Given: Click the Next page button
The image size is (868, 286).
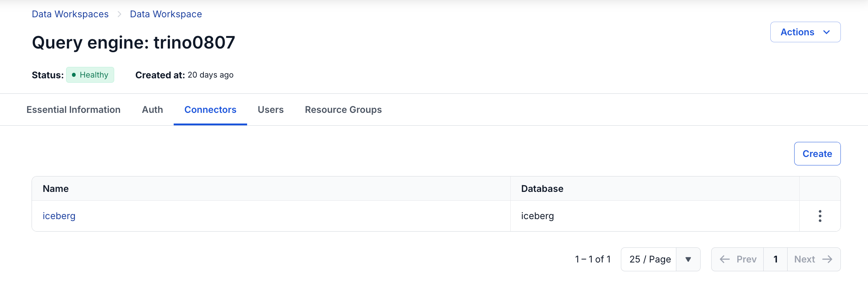Looking at the screenshot, I should 814,259.
